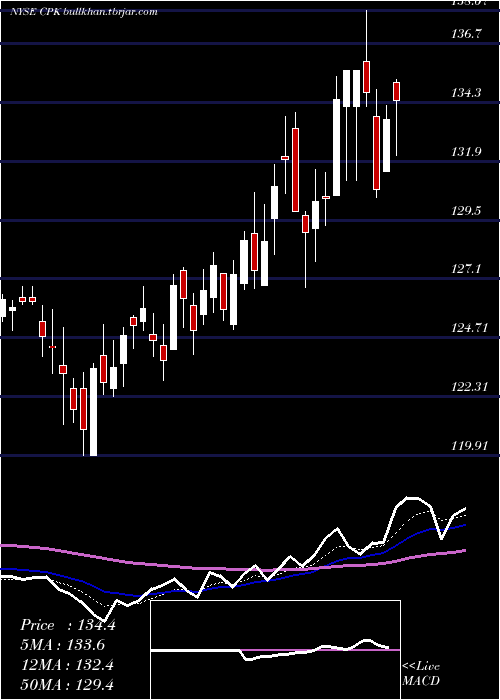Click the 50MA : 129.4 readout
This screenshot has width=500, height=700.
coord(67,684)
